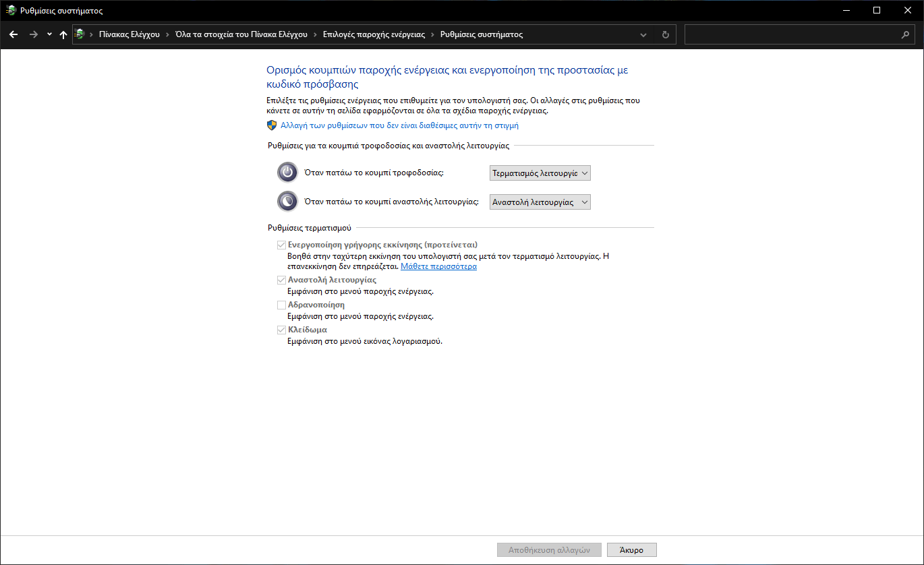This screenshot has height=565, width=924.
Task: Open the power button action dropdown
Action: [x=540, y=173]
